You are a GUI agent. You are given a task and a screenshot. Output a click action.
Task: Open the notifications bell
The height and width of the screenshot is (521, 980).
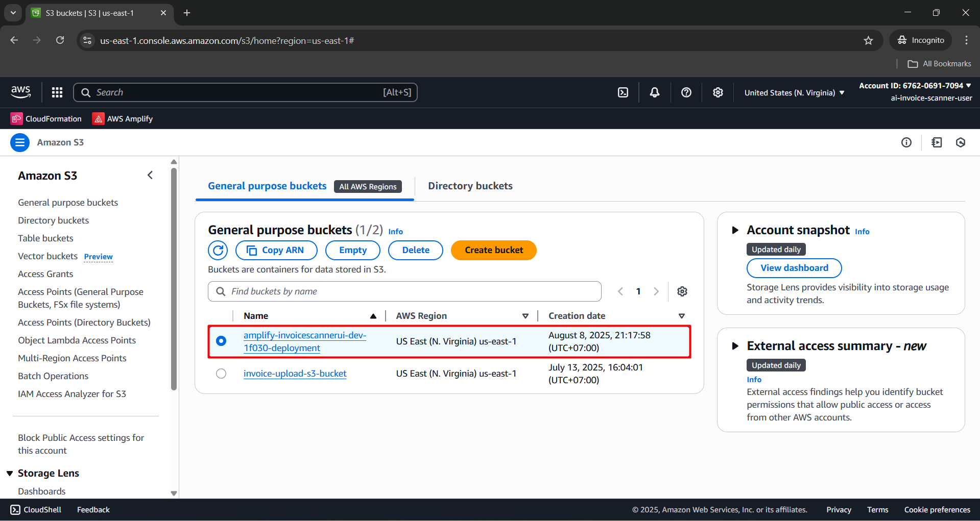[x=654, y=92]
